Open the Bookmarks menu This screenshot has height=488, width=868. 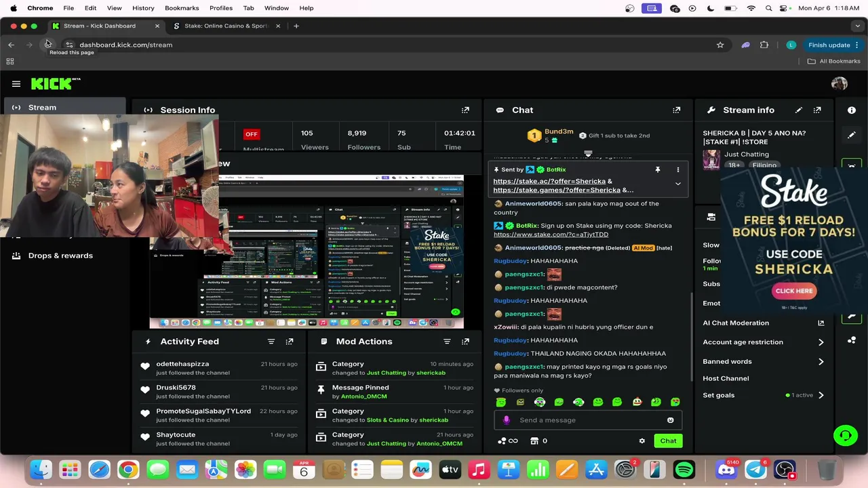pos(182,8)
